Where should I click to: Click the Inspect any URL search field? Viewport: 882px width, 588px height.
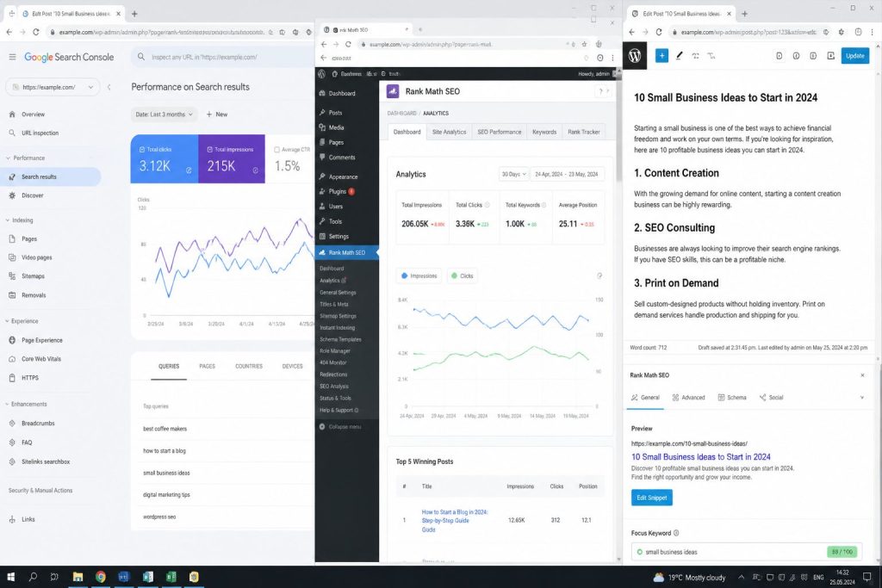click(222, 57)
